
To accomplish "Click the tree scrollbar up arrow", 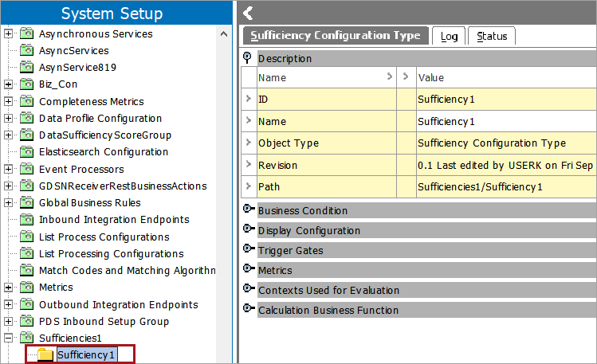I will [224, 34].
